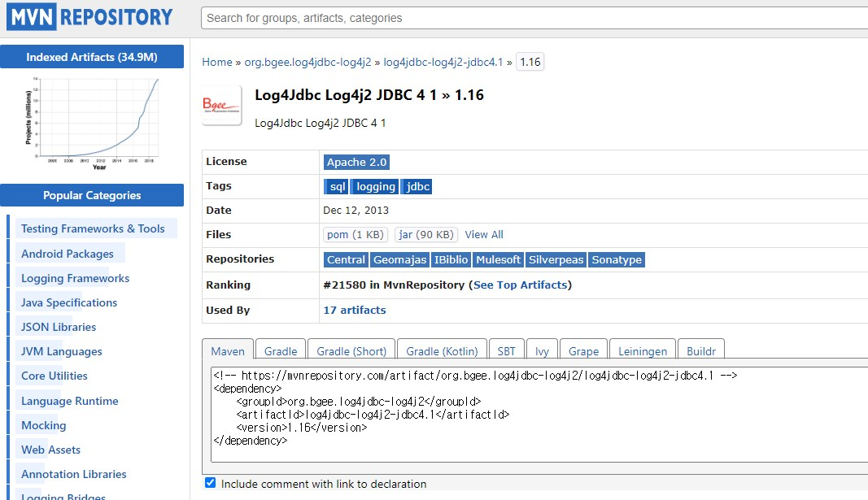Open the Ivy tab
This screenshot has height=500, width=868.
(542, 351)
